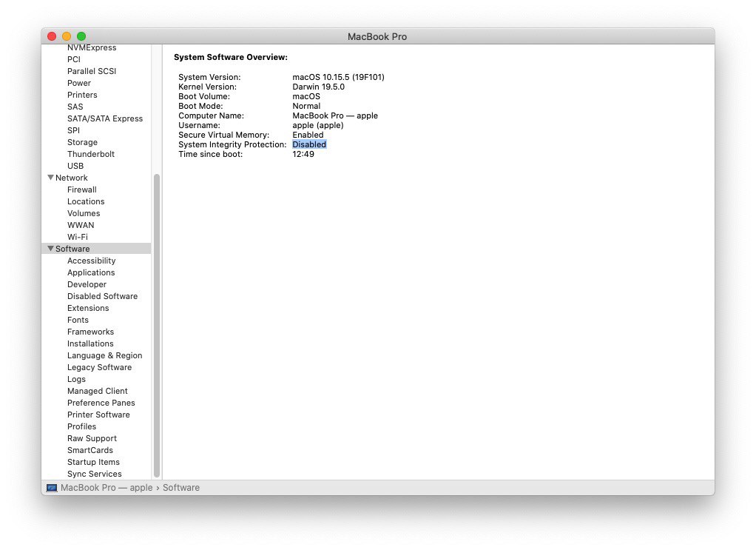Select Locations under Network

tap(86, 201)
